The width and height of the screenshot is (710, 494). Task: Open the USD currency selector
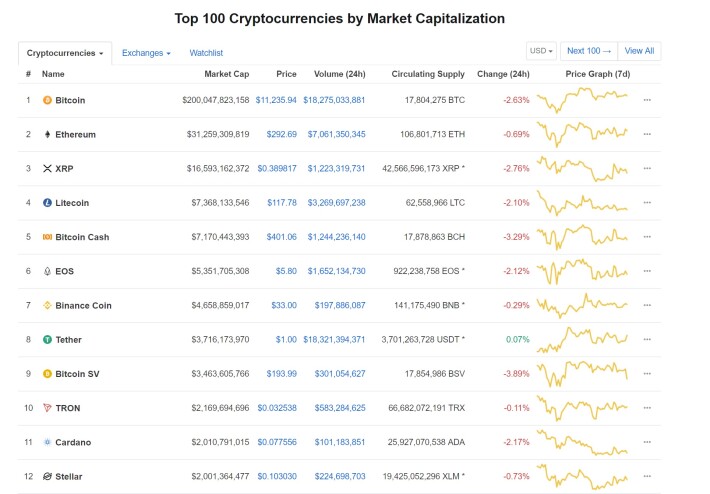(x=541, y=51)
